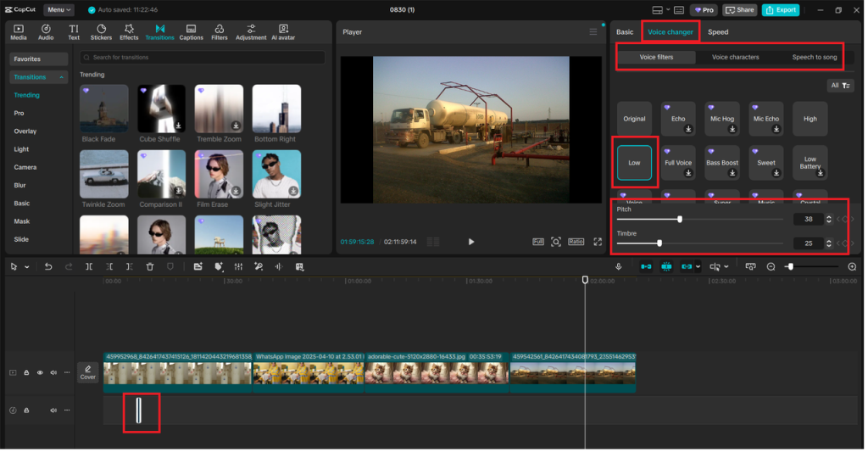Screen dimensions: 868x458
Task: Delete selected clip with trash icon
Action: point(150,267)
